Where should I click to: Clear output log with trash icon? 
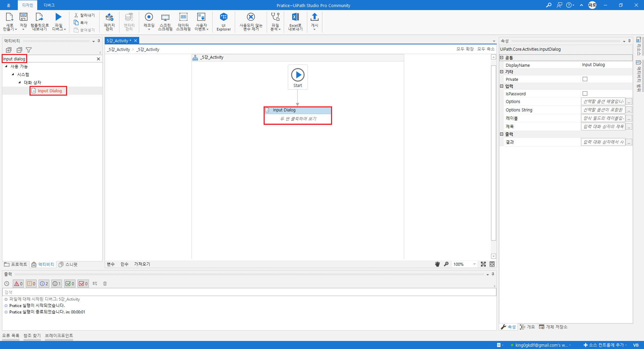105,284
